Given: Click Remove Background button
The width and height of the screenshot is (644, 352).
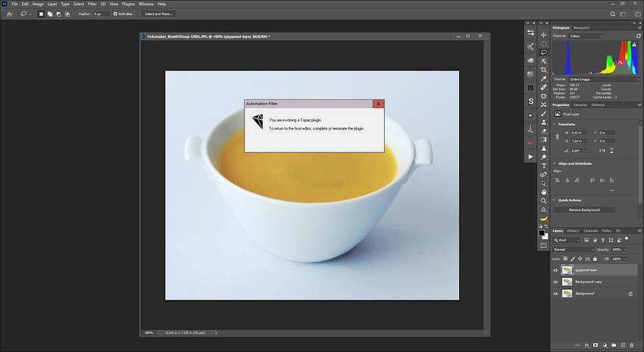Looking at the screenshot, I should point(584,209).
